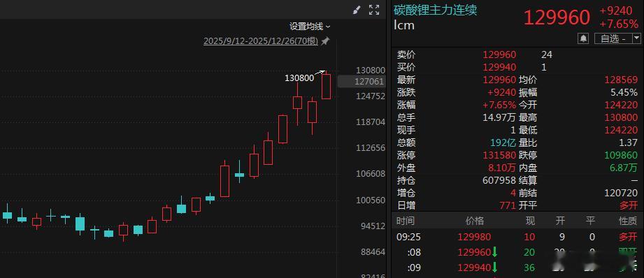Click price axis label 94512
This screenshot has height=278, width=644.
(373, 226)
